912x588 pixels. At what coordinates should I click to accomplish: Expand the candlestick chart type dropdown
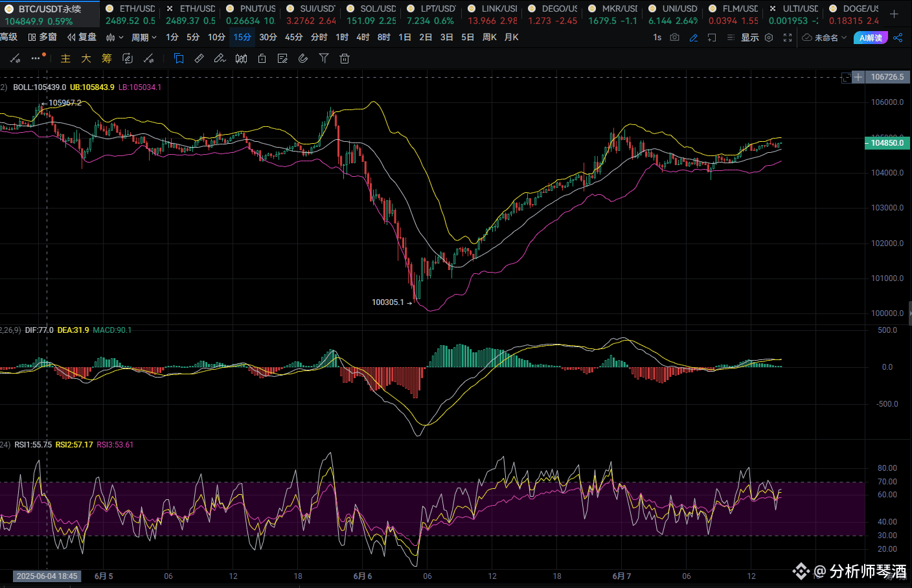[115, 38]
